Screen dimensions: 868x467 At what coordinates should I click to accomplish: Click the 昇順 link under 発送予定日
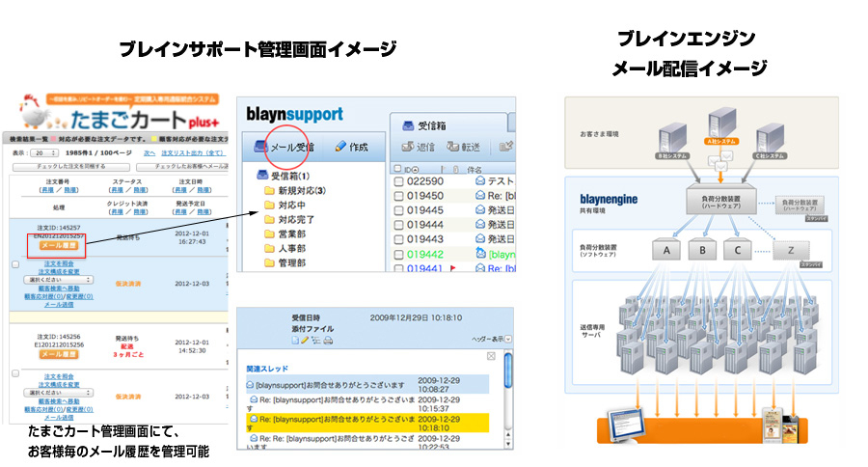[x=180, y=211]
